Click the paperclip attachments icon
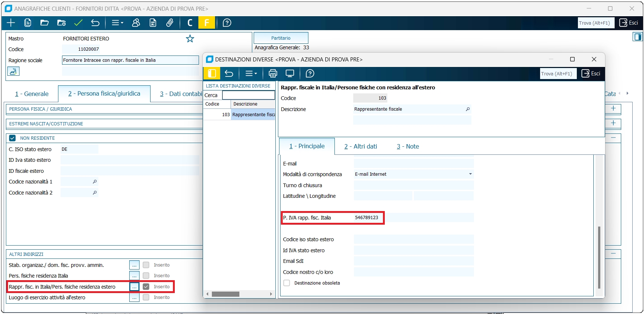 click(170, 23)
